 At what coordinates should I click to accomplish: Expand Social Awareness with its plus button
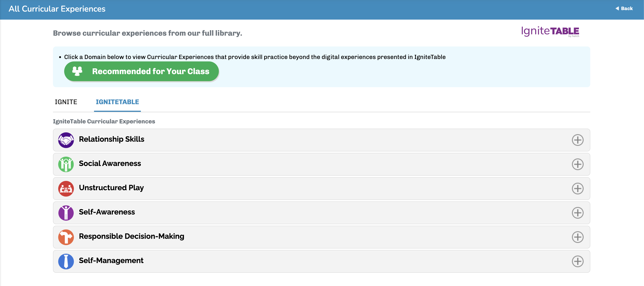coord(578,164)
